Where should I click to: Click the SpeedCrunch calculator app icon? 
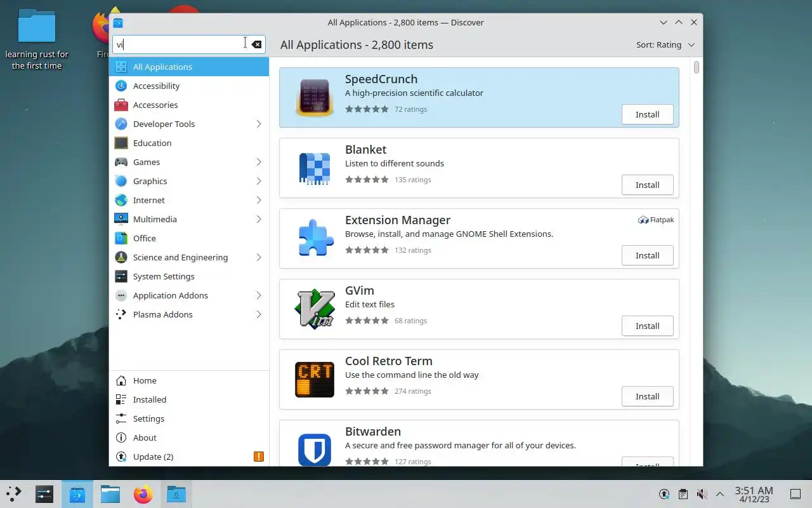[315, 97]
